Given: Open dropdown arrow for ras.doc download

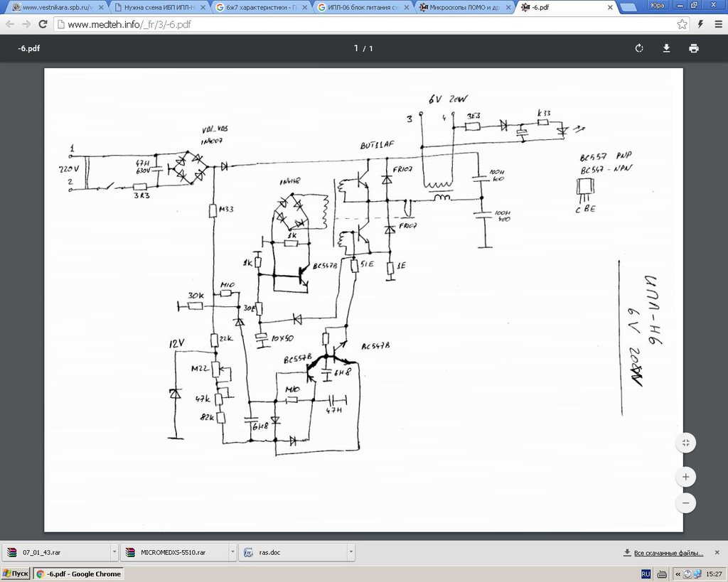Looking at the screenshot, I should (x=350, y=551).
